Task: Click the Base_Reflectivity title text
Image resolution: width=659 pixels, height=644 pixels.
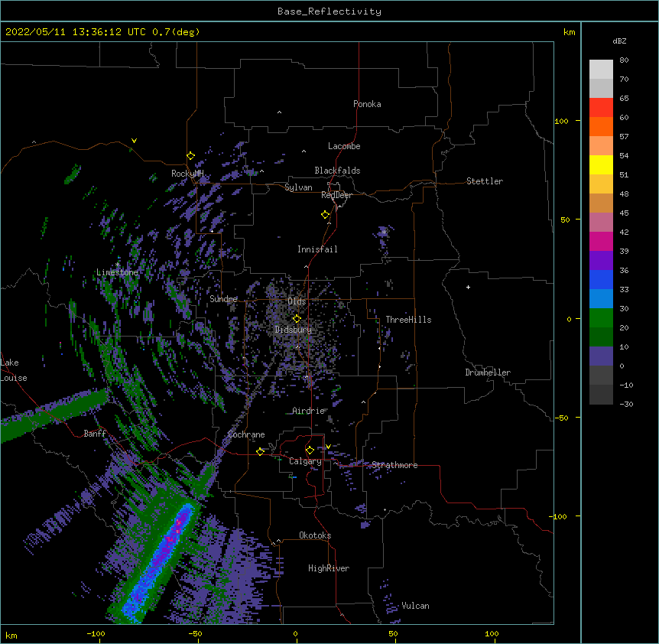Action: (329, 11)
